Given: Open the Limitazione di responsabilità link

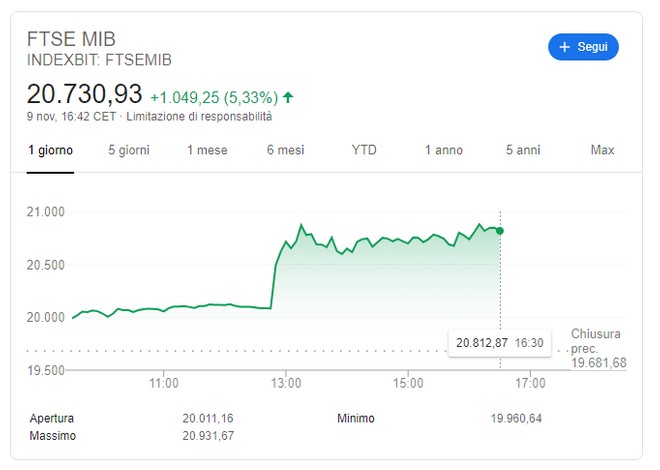Looking at the screenshot, I should [x=199, y=117].
